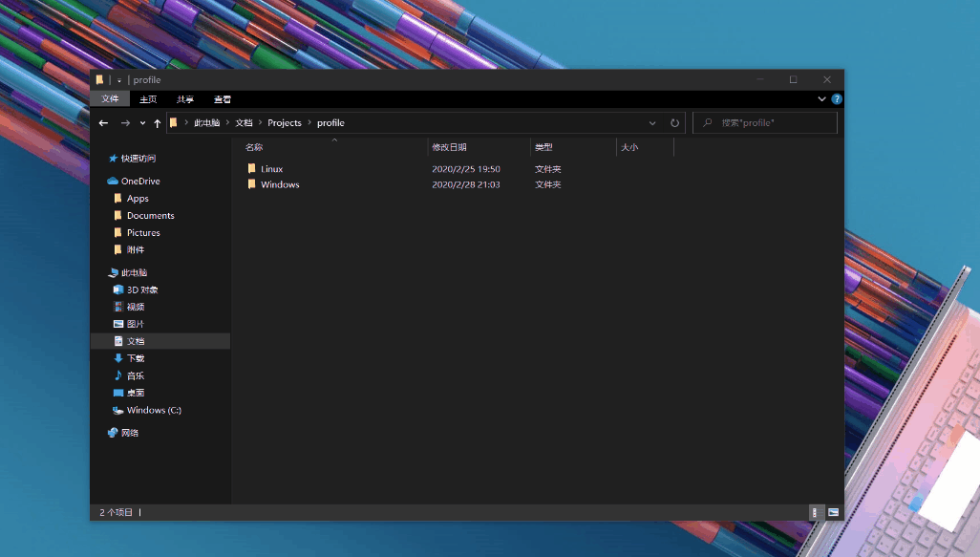Open 3D 对象 in the navigation pane
Image resolution: width=980 pixels, height=557 pixels.
tap(142, 290)
